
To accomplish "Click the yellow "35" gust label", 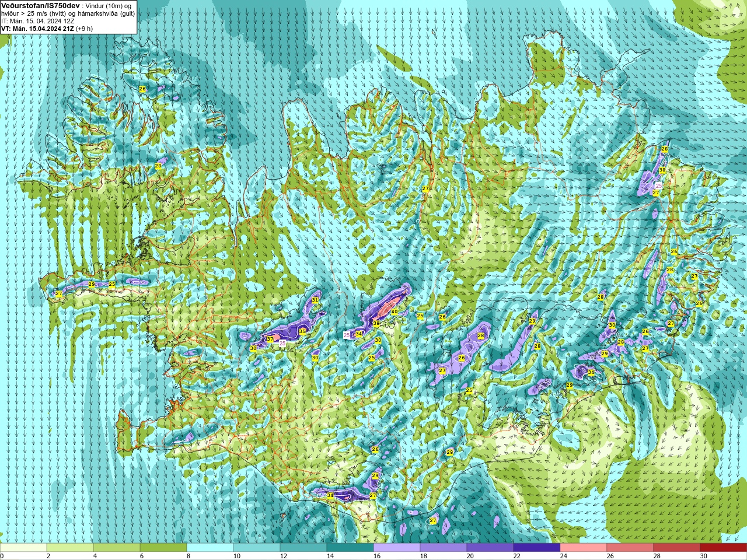I will [302, 331].
